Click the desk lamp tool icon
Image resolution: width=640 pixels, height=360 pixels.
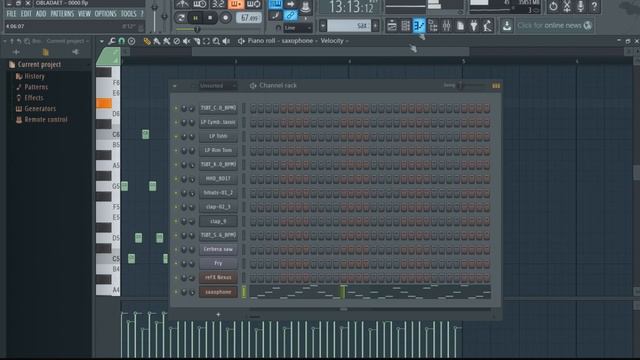[x=488, y=26]
